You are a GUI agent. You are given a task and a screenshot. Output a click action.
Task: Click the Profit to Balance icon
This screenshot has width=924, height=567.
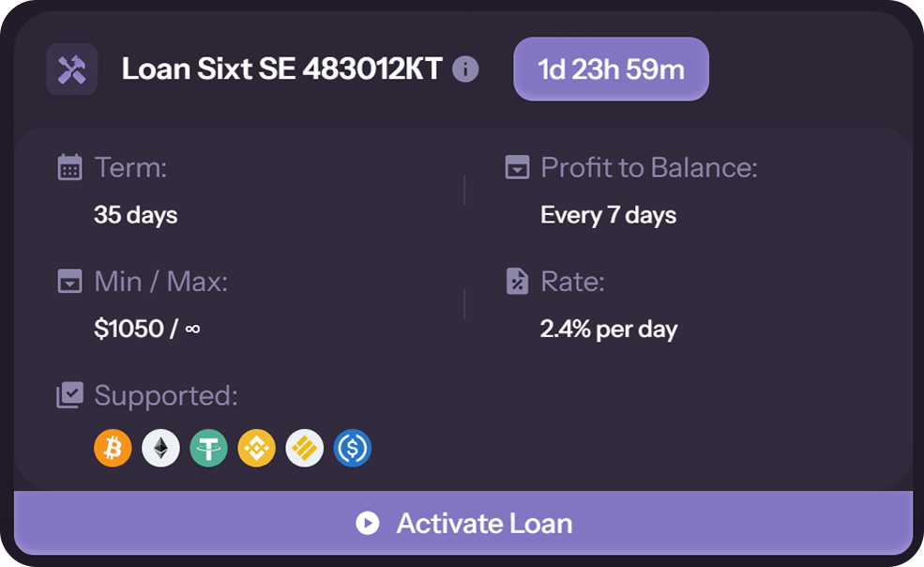coord(517,168)
